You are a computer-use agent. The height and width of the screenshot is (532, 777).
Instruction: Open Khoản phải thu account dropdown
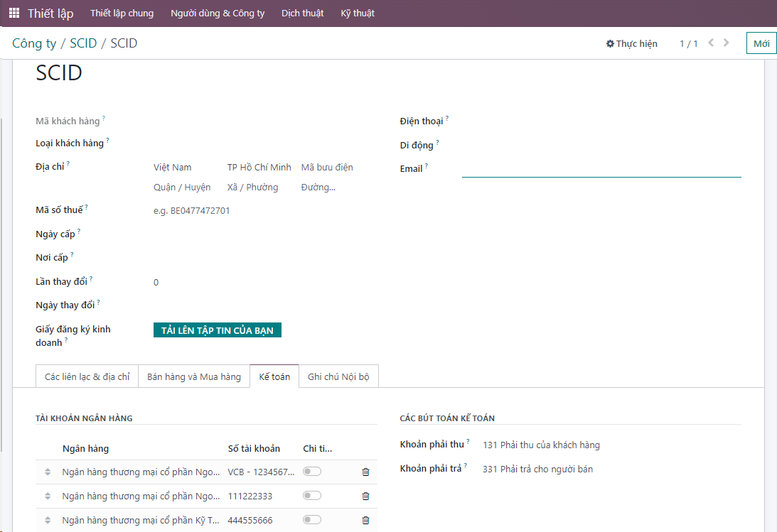(x=611, y=445)
